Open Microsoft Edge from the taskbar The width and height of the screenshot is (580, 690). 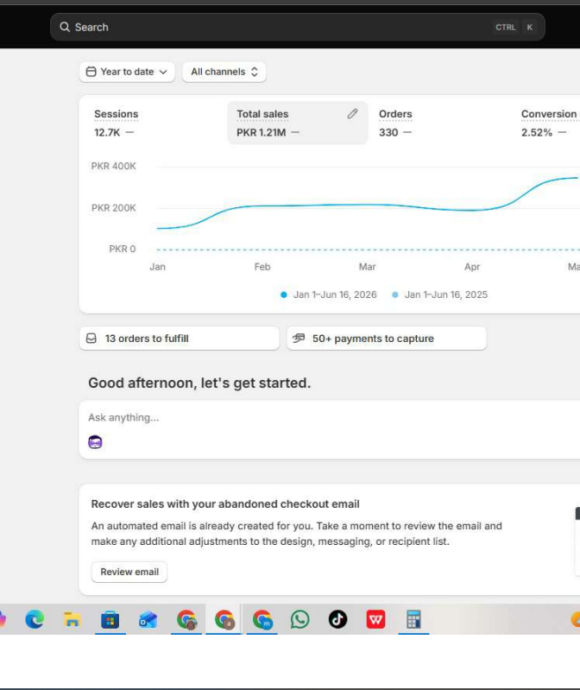[x=35, y=620]
